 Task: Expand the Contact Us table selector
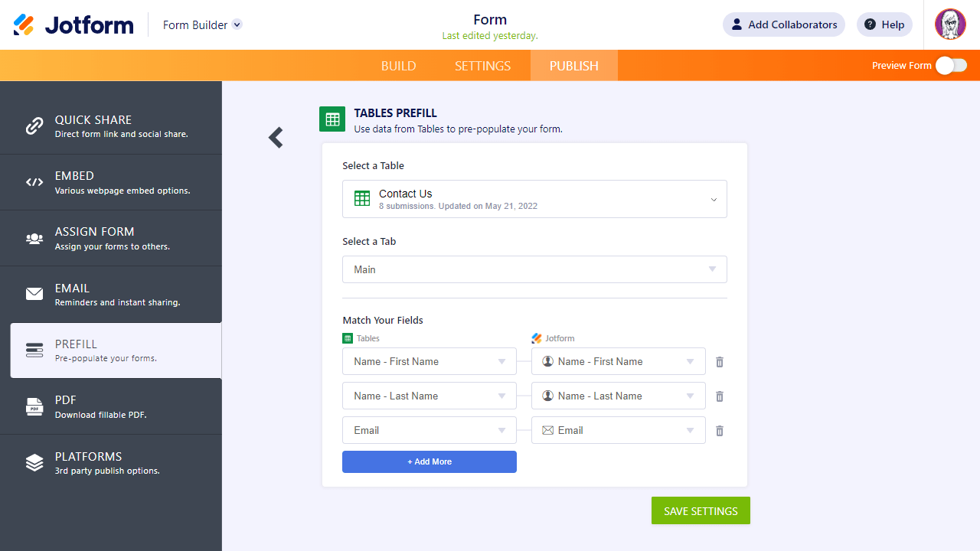[x=534, y=199]
